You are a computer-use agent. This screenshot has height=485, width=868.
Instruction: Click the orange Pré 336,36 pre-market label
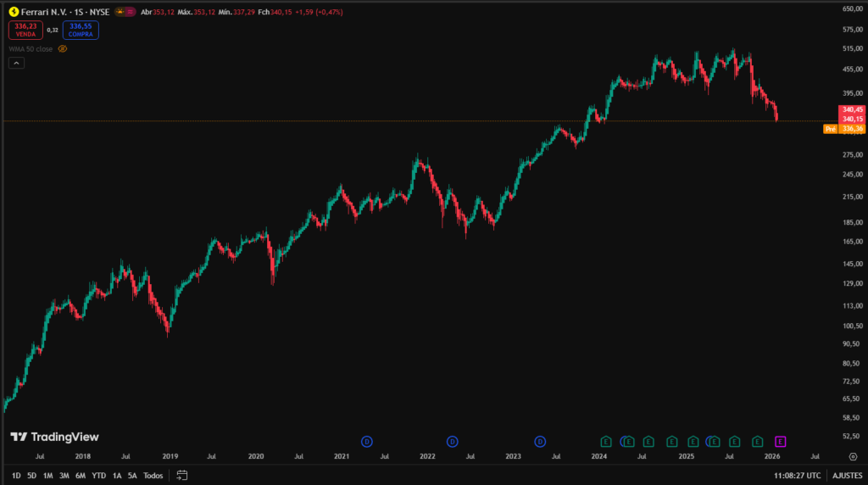844,129
